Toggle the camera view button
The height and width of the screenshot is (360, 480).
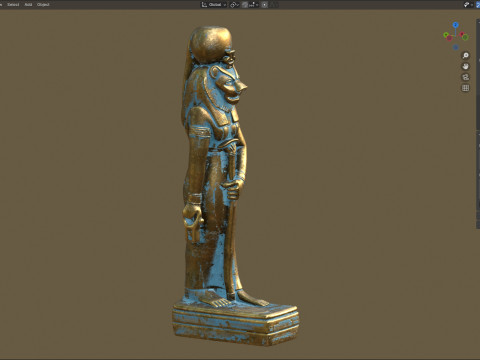(x=466, y=77)
